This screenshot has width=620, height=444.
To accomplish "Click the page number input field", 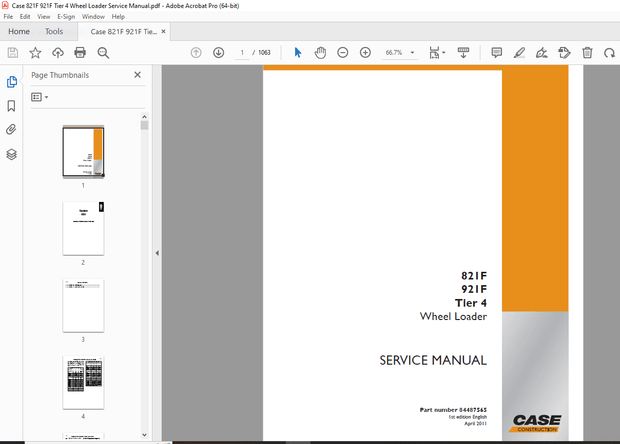I will point(242,53).
